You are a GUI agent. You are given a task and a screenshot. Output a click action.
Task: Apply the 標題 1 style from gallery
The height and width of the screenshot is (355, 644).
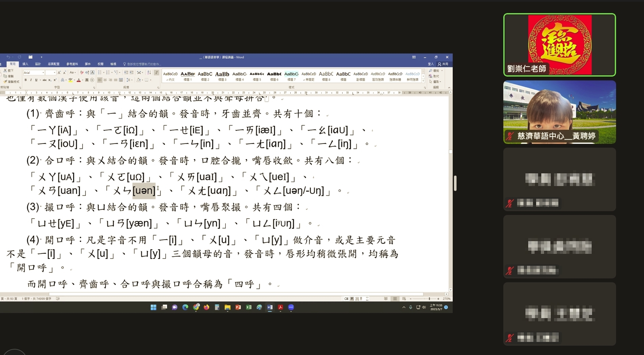tap(188, 76)
